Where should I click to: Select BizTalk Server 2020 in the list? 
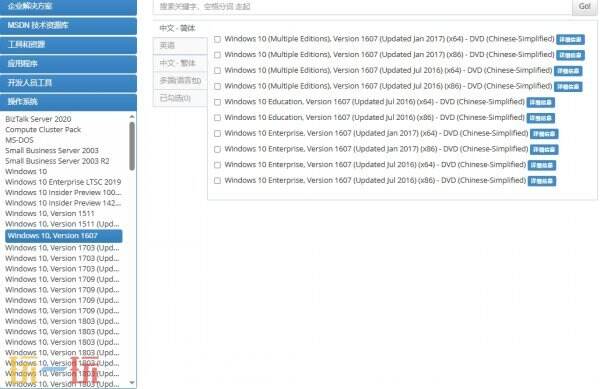point(38,119)
